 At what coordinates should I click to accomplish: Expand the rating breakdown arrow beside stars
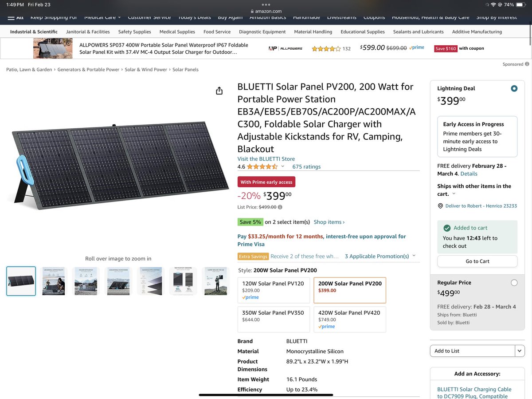[283, 167]
